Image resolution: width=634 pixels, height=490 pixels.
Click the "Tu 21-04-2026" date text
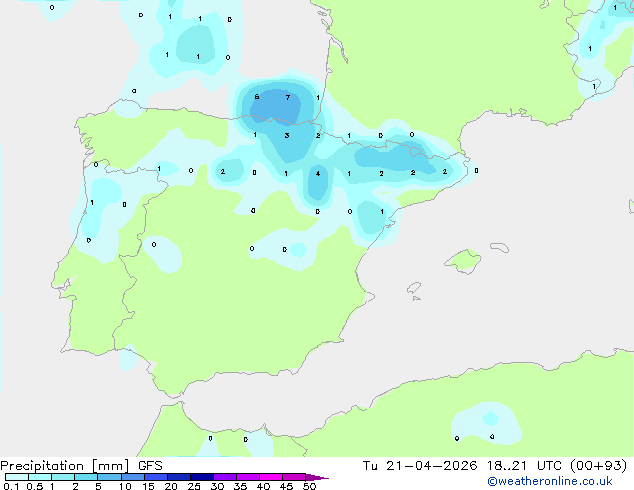(x=420, y=466)
